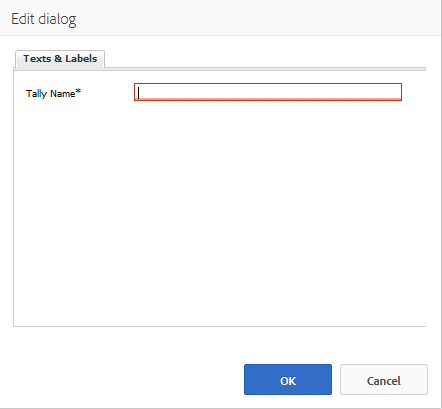The image size is (442, 409).
Task: Select the Tally Name* label text
Action: [53, 93]
